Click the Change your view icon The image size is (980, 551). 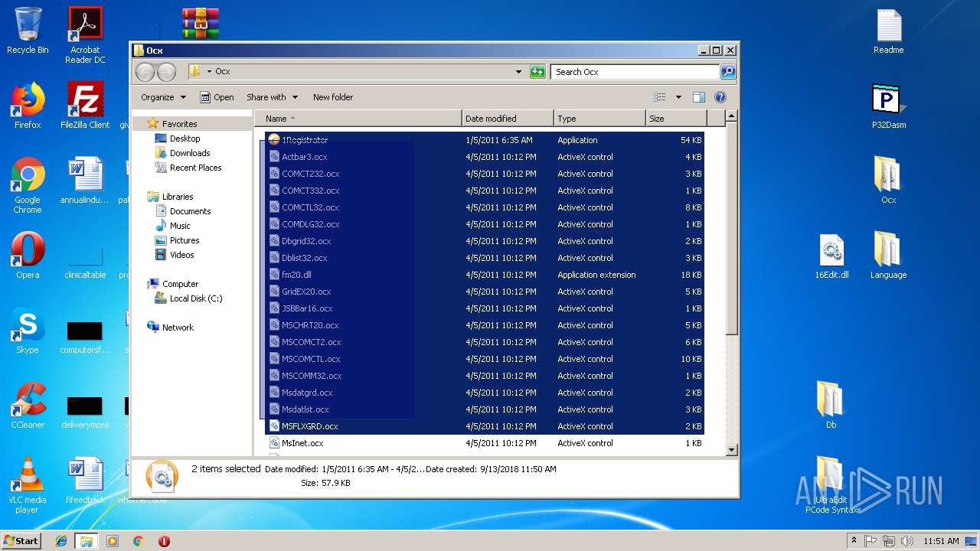coord(660,97)
